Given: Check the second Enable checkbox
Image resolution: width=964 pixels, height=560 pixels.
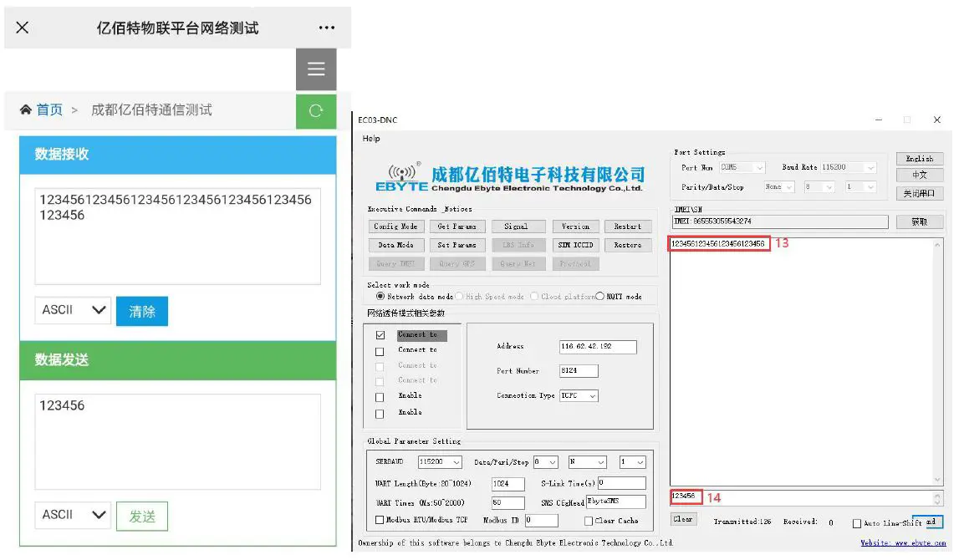Looking at the screenshot, I should pos(380,414).
